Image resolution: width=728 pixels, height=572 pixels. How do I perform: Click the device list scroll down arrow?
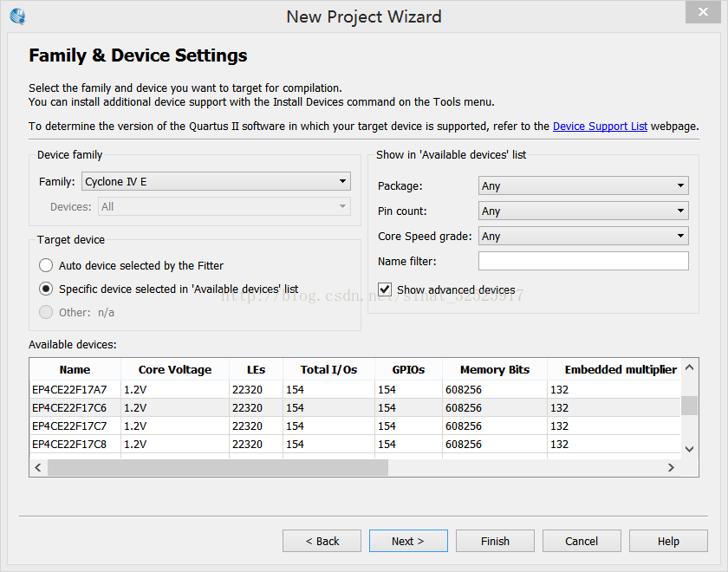(690, 450)
